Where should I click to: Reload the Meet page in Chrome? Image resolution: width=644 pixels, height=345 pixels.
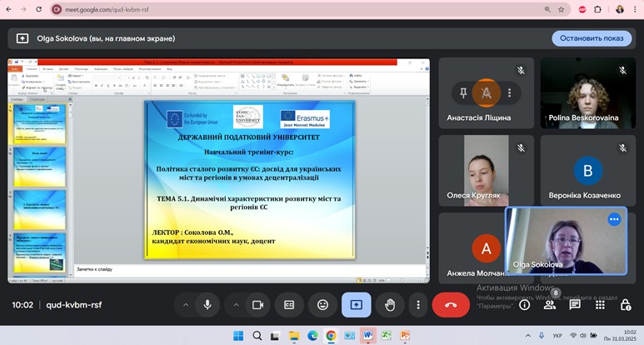[38, 9]
